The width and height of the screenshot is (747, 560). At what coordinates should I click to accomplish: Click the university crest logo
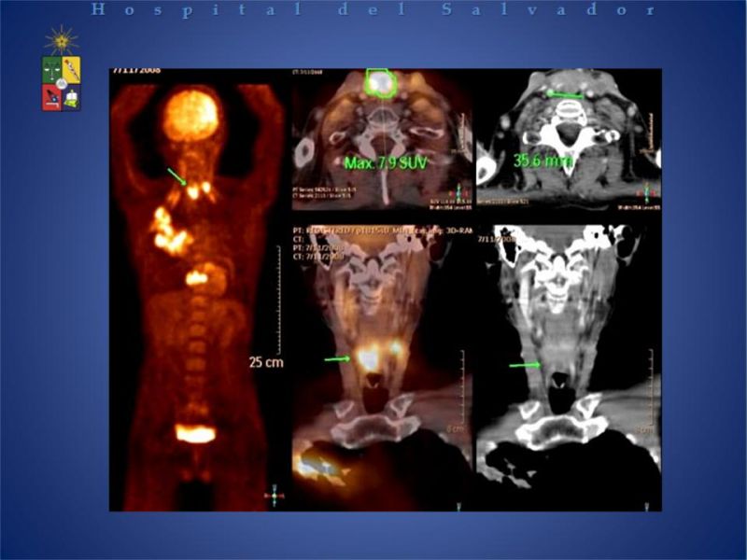point(62,69)
